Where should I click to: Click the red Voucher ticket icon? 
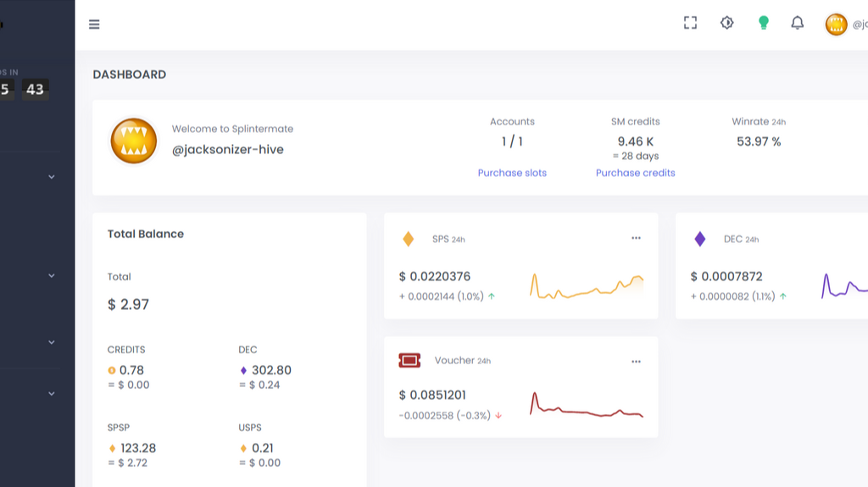click(x=409, y=361)
